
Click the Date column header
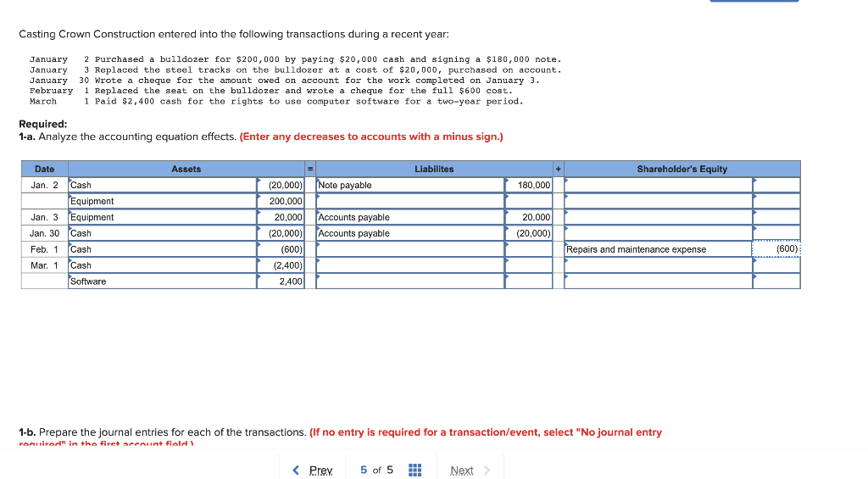tap(45, 169)
